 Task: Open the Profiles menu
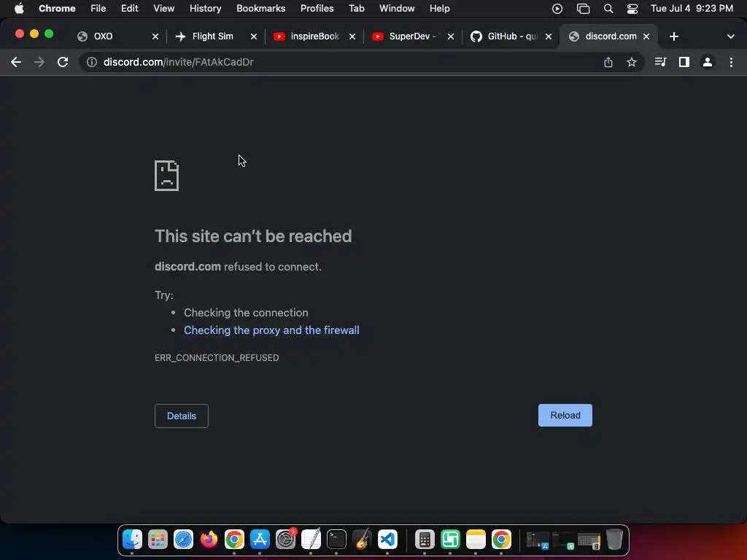point(317,9)
